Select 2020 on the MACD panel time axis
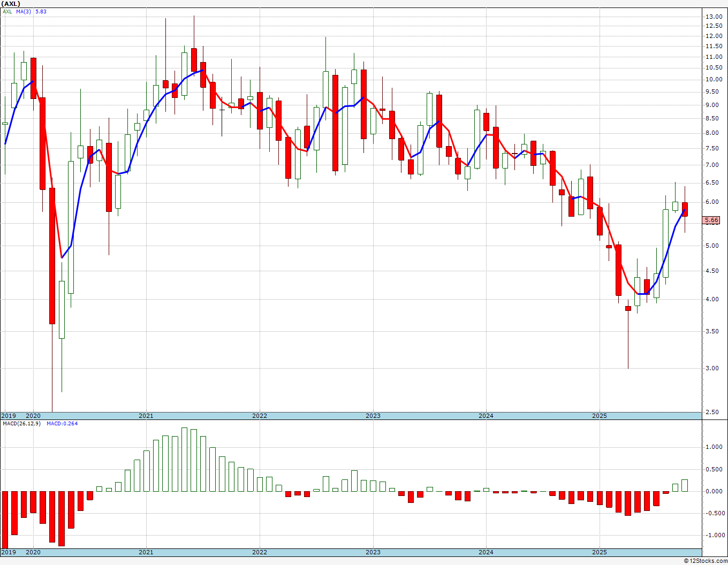Screen dimensions: 728x565 click(x=33, y=552)
